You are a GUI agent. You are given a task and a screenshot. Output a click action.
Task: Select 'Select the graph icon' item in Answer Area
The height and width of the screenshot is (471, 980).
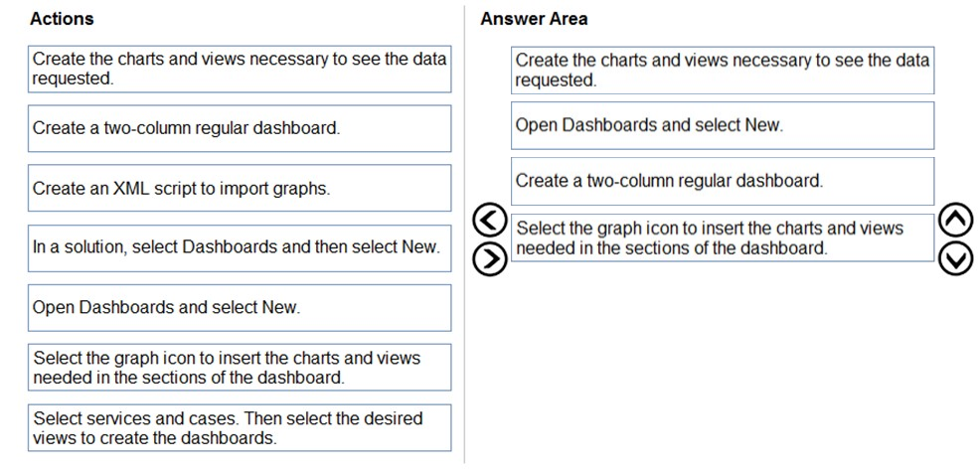pyautogui.click(x=723, y=238)
